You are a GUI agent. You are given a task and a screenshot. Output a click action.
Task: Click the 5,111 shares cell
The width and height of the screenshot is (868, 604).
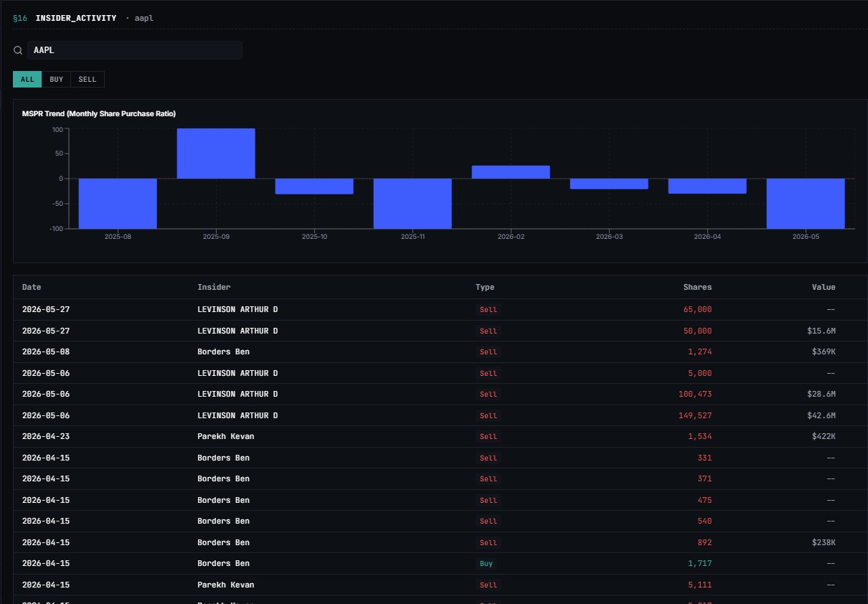(700, 585)
